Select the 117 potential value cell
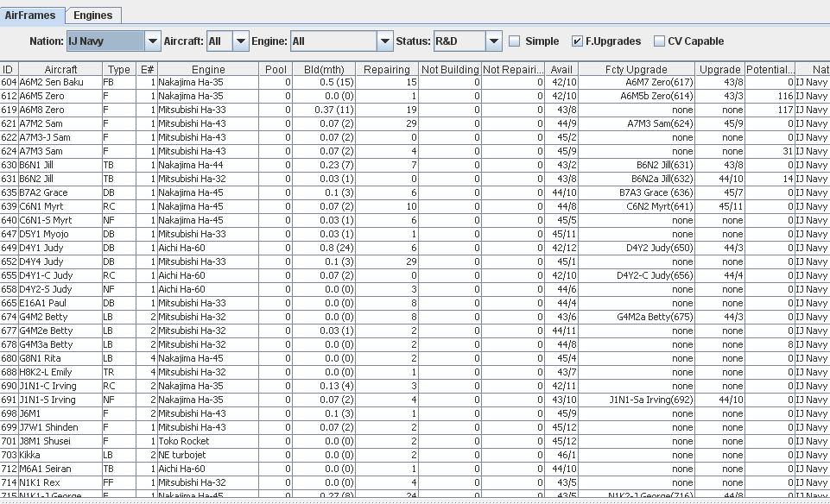The width and height of the screenshot is (830, 504). pyautogui.click(x=770, y=110)
